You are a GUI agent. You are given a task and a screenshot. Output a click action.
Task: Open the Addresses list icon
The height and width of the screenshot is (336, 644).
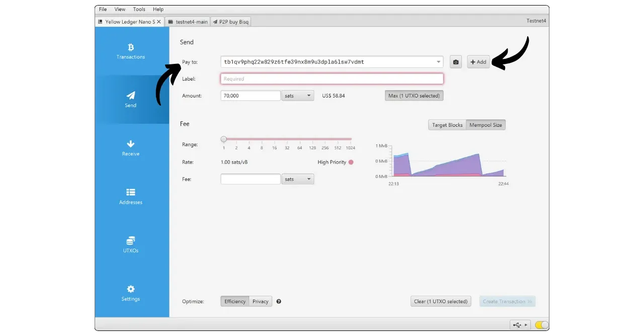(131, 192)
